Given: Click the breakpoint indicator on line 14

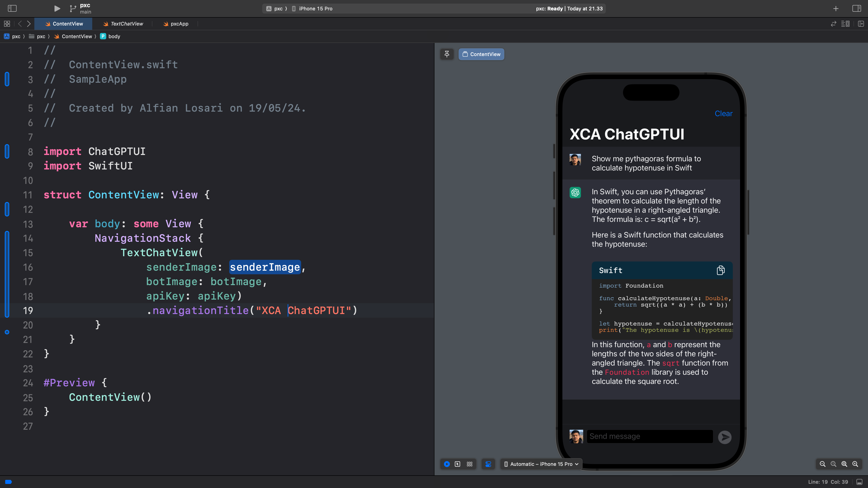Looking at the screenshot, I should 7,238.
